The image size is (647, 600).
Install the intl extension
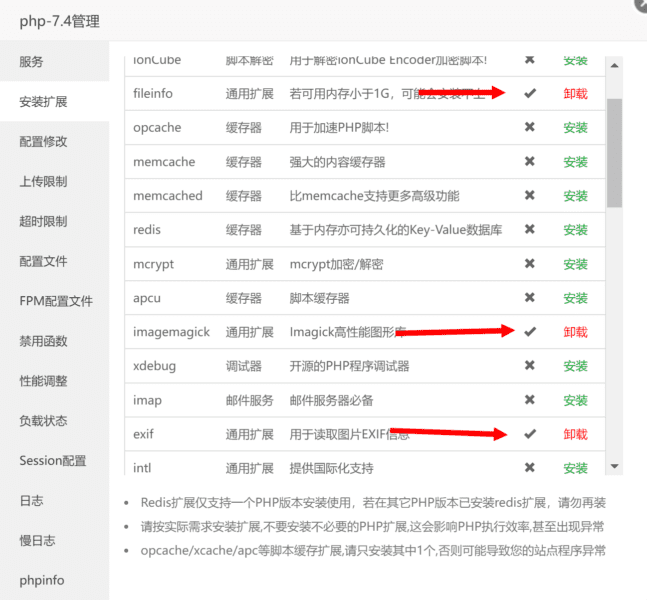pyautogui.click(x=575, y=468)
